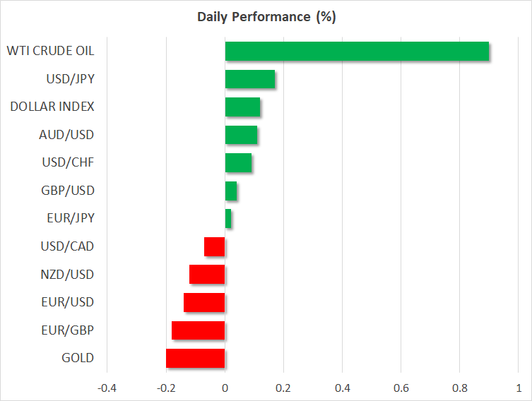Screen dimensions: 532x401
Task: Select the -0.4 x-axis tick label
Action: click(107, 388)
